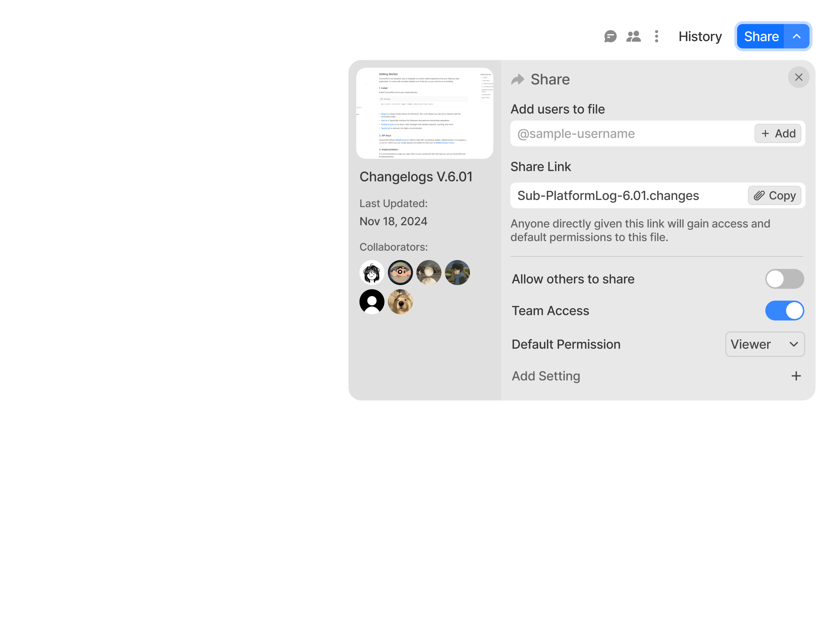Open the History view
This screenshot has height=630, width=840.
click(700, 36)
